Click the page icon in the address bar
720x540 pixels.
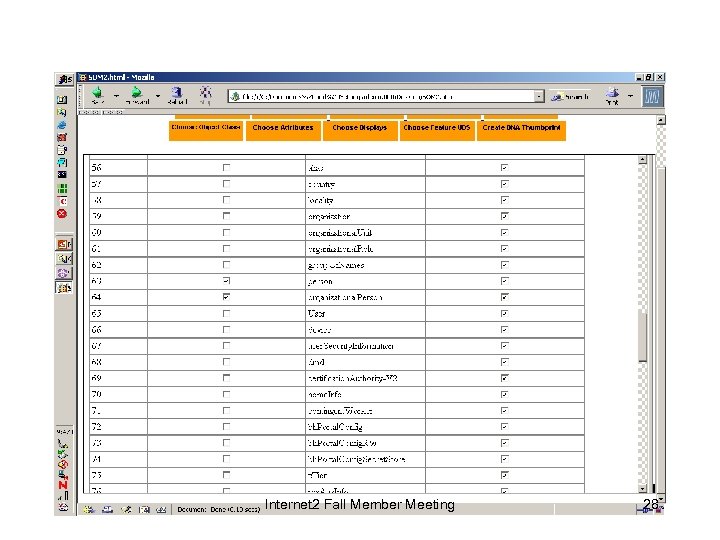click(235, 96)
